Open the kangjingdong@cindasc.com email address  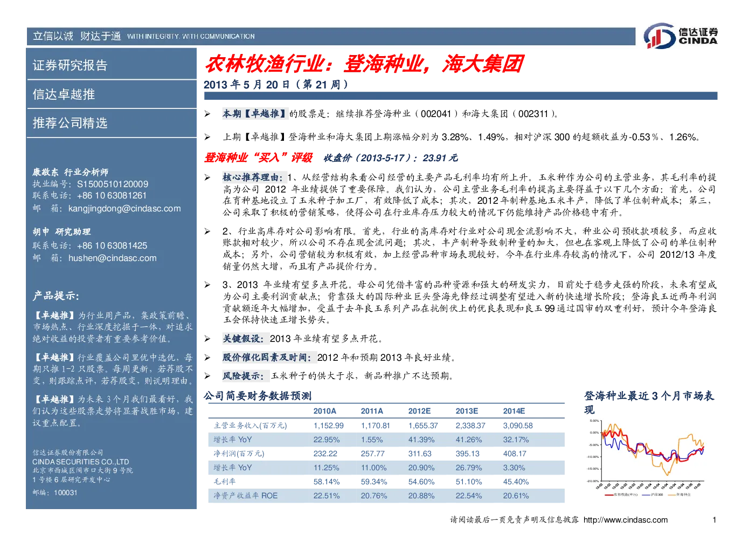[124, 209]
